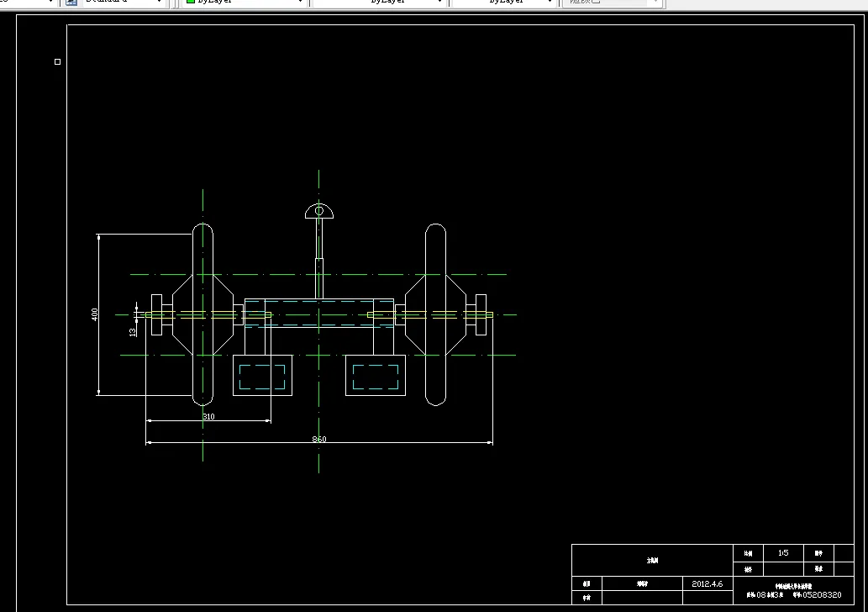Screen dimensions: 868x612
Task: Click the 1:5 scale value in title block
Action: pos(783,553)
